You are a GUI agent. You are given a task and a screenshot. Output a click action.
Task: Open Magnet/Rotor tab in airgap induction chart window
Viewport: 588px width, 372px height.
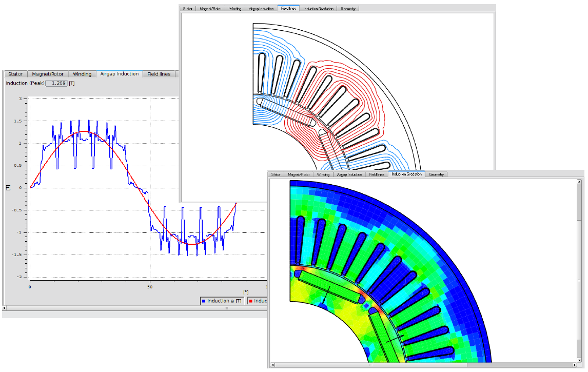pos(48,74)
